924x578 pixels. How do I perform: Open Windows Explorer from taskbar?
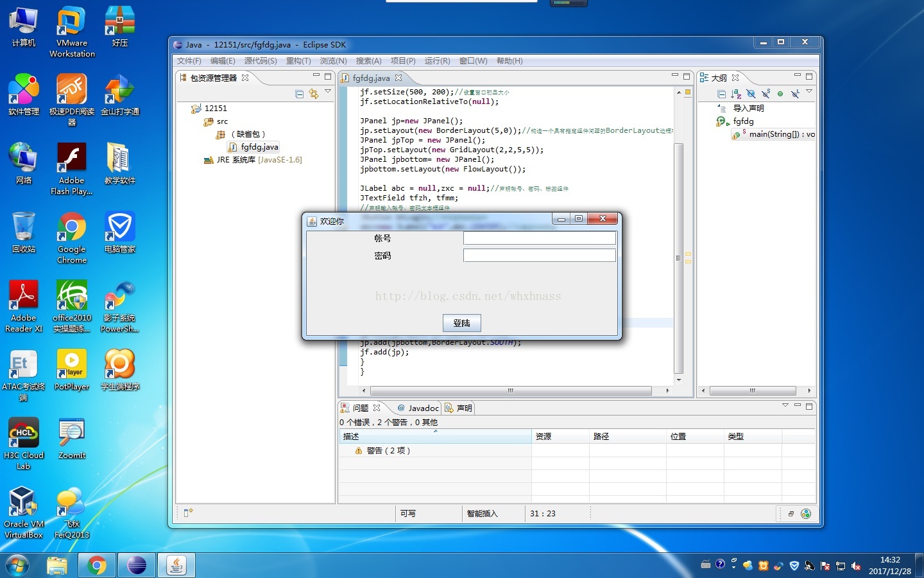click(x=57, y=566)
